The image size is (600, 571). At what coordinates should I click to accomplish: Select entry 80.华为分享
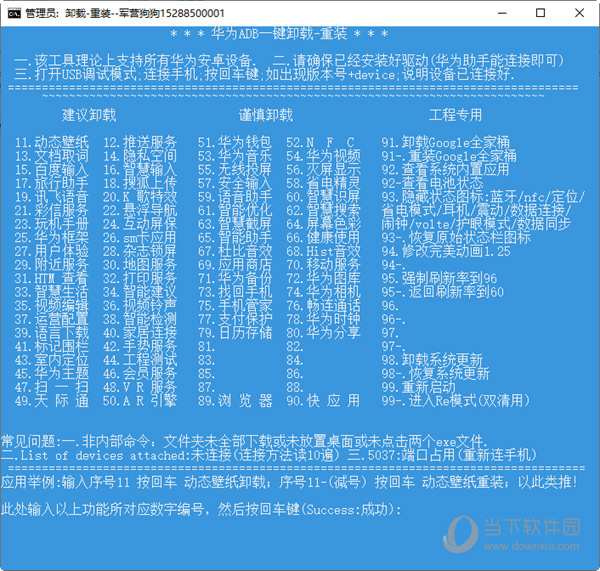tap(323, 333)
